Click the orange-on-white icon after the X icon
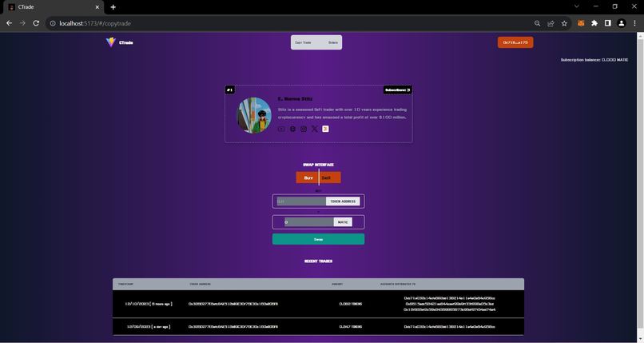The height and width of the screenshot is (343, 644). point(325,129)
